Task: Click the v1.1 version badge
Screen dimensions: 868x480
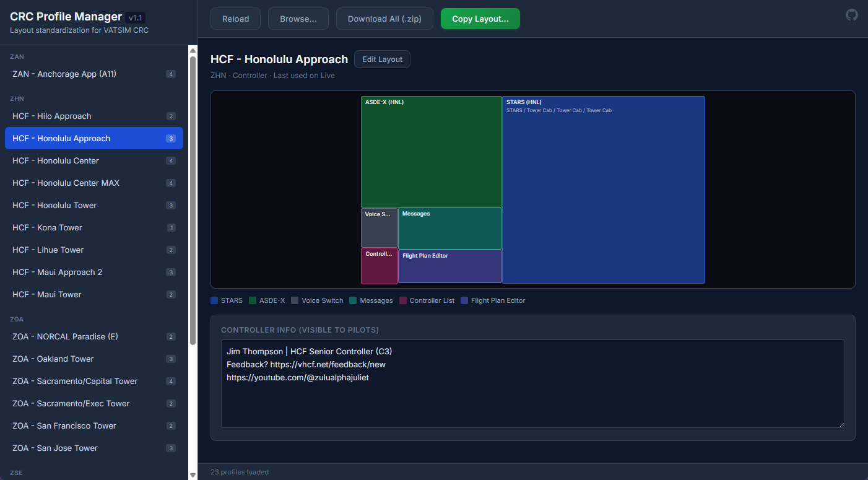Action: 135,18
